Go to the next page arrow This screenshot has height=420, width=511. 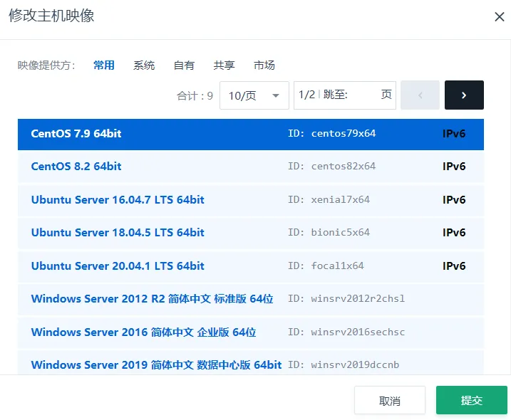[464, 95]
